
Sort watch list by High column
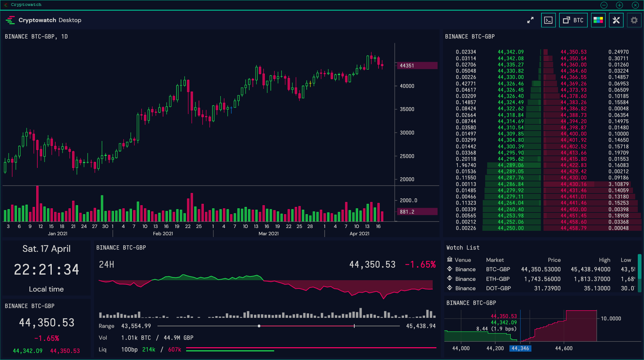605,260
